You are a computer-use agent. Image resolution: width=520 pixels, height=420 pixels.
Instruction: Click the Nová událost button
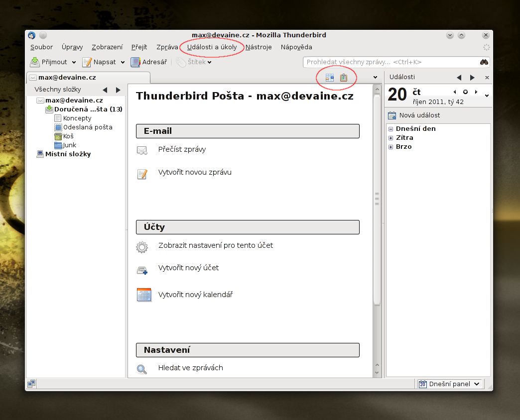click(414, 115)
